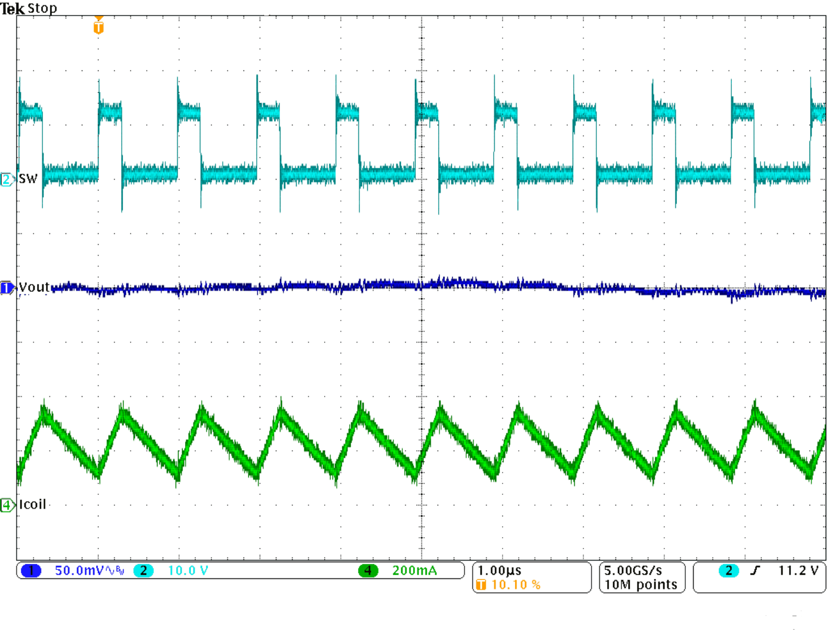Click the orange trigger position marker at top
This screenshot has width=828, height=644.
pos(99,26)
